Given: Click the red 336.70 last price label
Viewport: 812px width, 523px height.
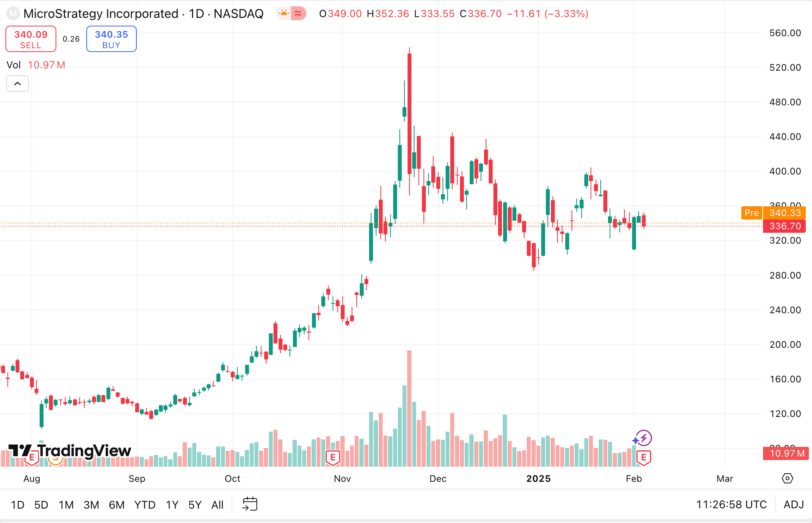Looking at the screenshot, I should 784,226.
